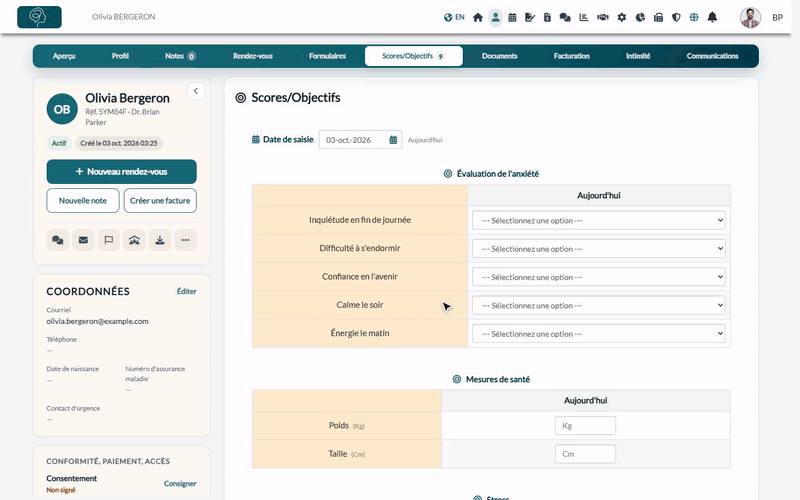
Task: Open the Profil tab
Action: click(120, 56)
